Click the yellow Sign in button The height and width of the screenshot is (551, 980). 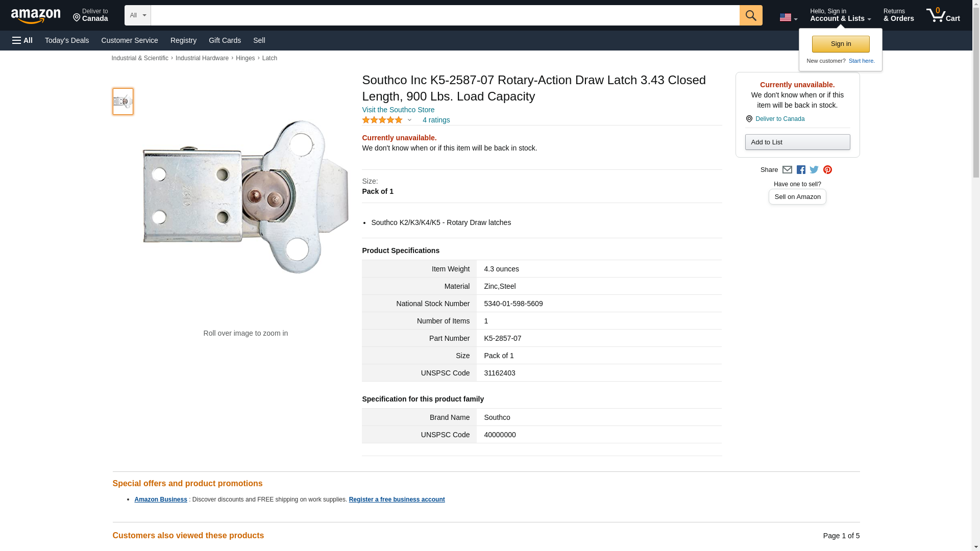[841, 44]
